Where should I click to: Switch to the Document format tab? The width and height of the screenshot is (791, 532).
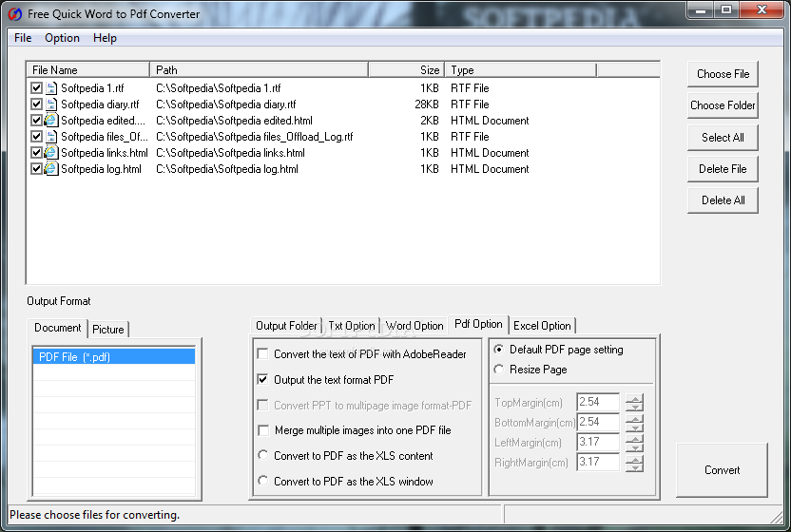(x=57, y=328)
